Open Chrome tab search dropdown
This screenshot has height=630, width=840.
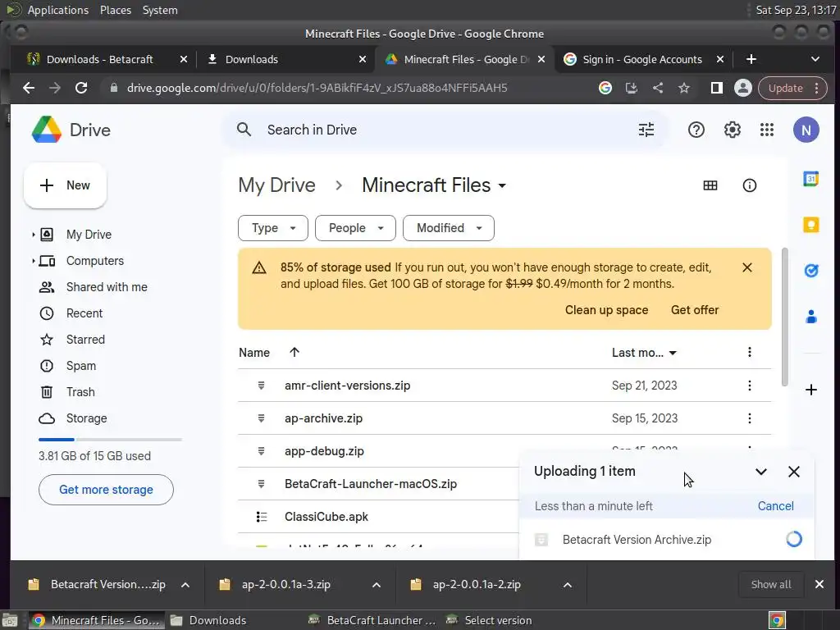point(815,59)
